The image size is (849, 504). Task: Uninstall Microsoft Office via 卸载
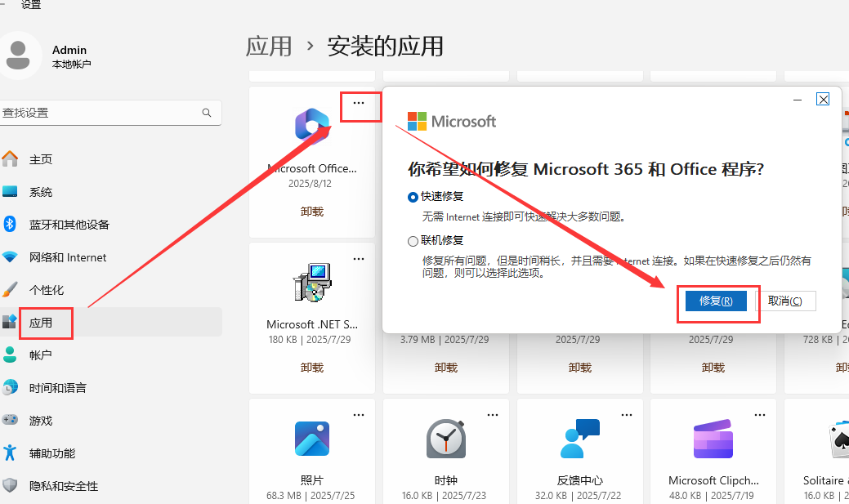pos(312,212)
